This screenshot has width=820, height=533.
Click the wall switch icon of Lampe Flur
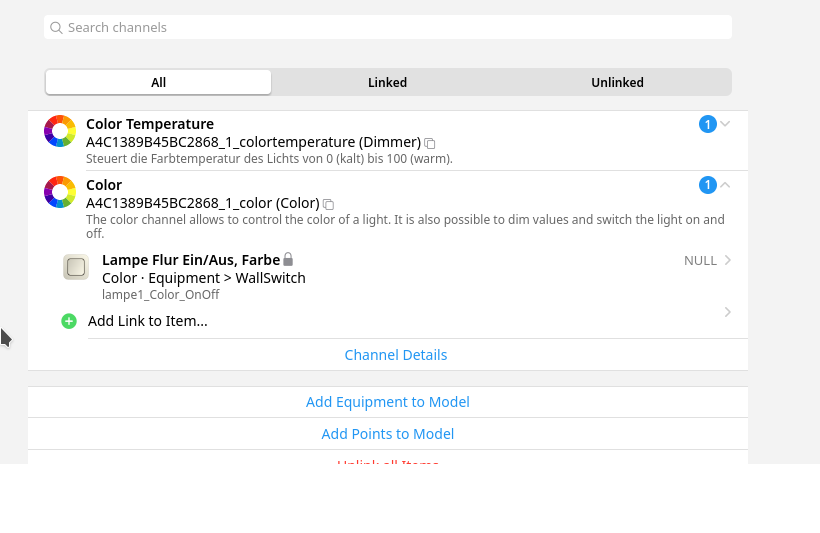click(x=76, y=267)
